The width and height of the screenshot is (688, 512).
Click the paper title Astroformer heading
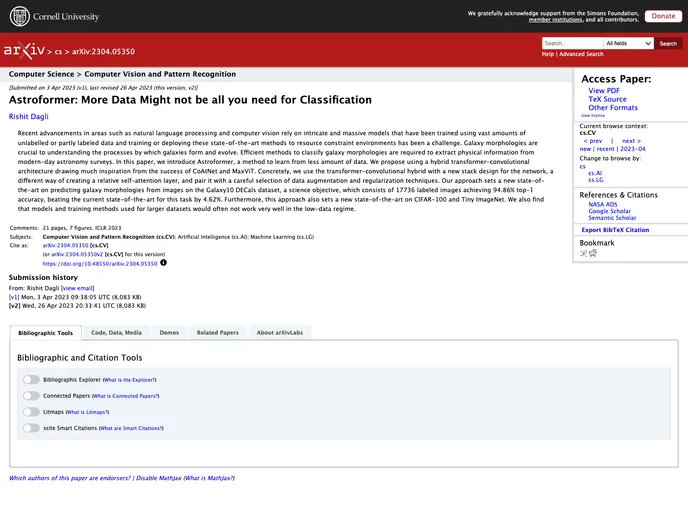click(x=190, y=100)
